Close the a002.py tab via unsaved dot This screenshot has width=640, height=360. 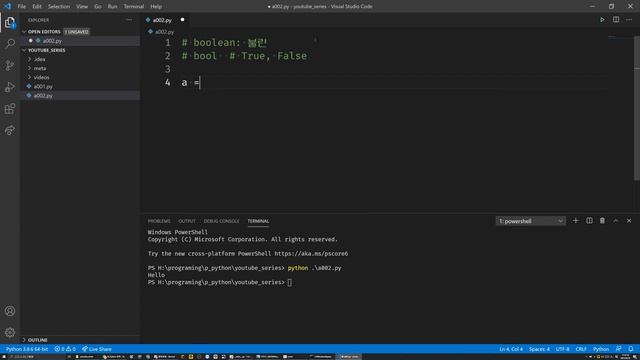[182, 20]
